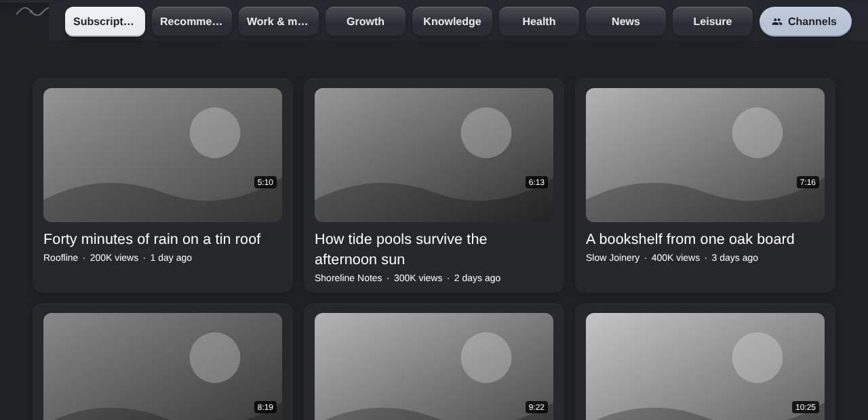Click the 400K views text
Viewport: 868px width, 420px height.
click(x=675, y=258)
